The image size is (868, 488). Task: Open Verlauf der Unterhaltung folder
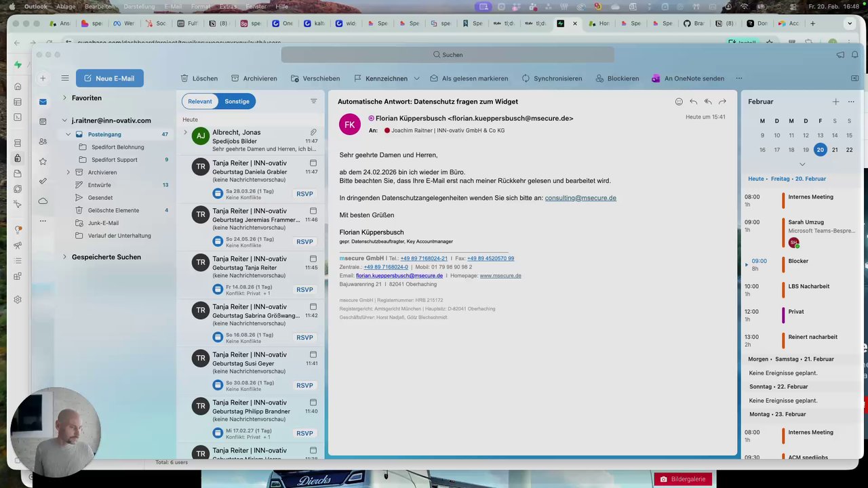click(x=119, y=236)
